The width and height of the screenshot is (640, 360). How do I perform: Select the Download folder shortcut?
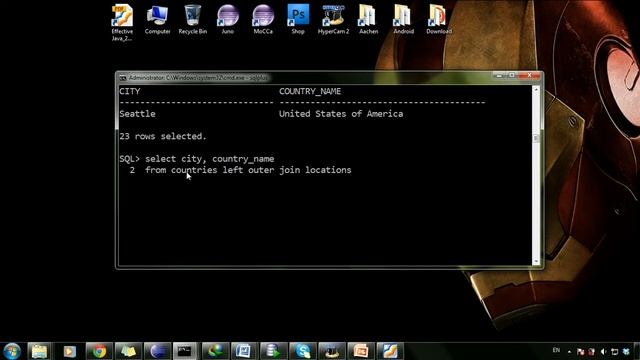[x=439, y=20]
